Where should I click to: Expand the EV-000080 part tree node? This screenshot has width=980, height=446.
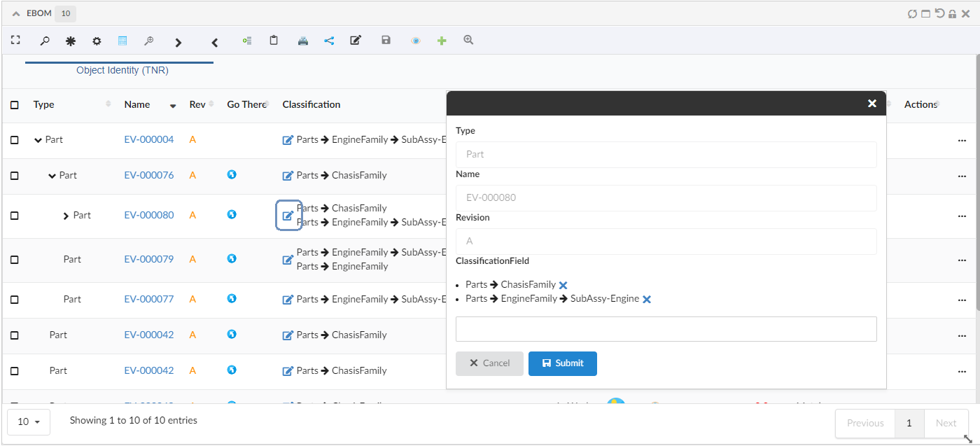[x=66, y=216]
